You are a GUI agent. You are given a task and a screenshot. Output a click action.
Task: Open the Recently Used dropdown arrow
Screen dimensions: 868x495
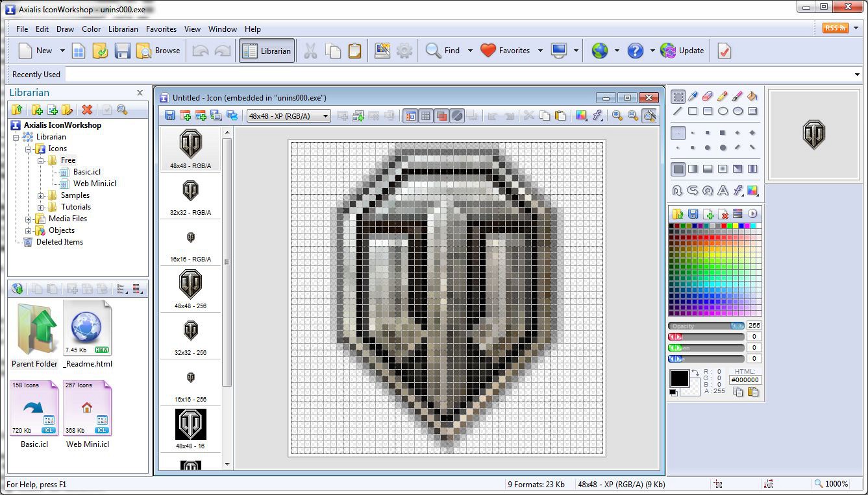click(x=857, y=75)
